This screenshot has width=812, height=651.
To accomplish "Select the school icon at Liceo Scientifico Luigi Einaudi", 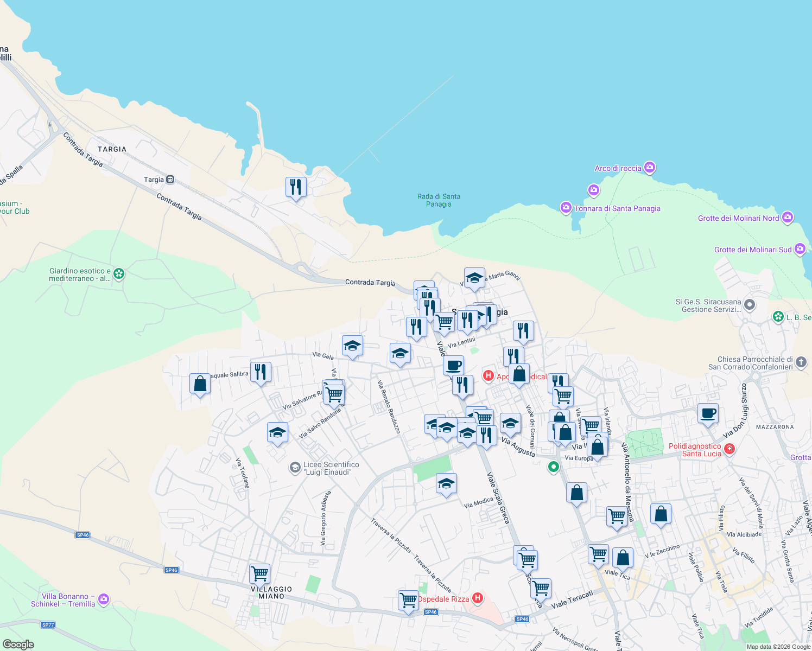I will 295,468.
